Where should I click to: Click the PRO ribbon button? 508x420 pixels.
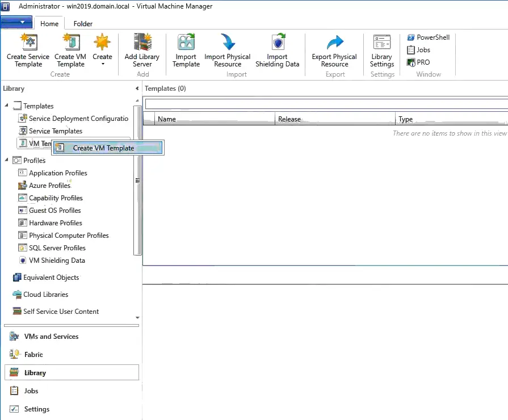tap(418, 62)
